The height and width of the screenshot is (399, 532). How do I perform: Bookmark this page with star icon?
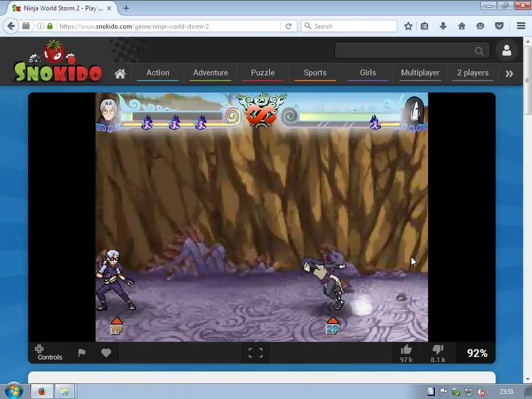pyautogui.click(x=408, y=26)
